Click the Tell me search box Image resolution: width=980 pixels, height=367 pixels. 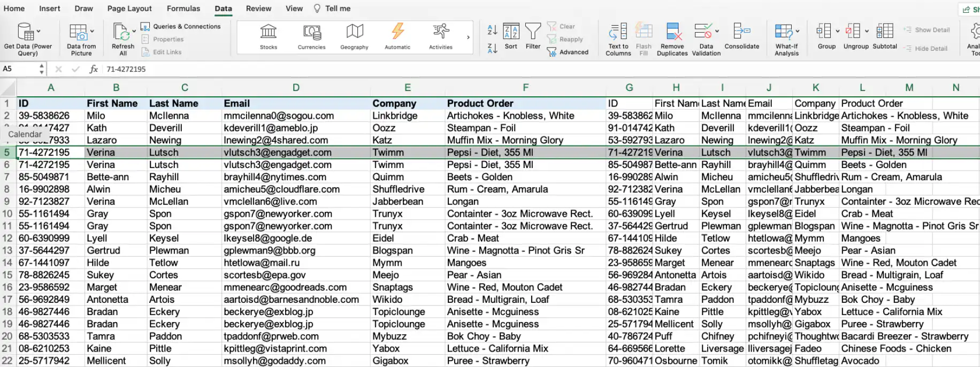(332, 9)
